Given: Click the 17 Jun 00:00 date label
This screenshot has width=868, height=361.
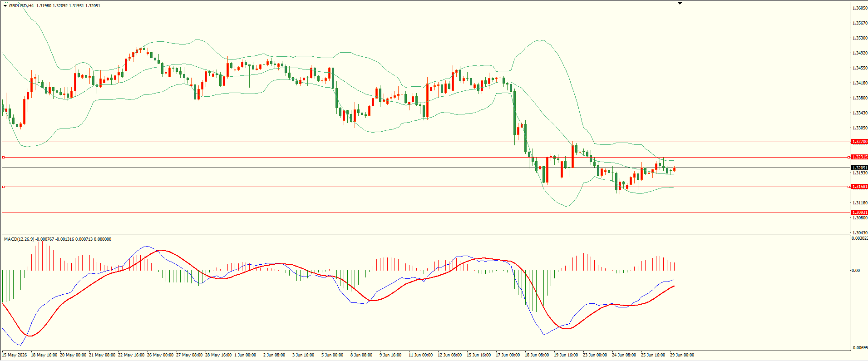Looking at the screenshot, I should tap(508, 355).
